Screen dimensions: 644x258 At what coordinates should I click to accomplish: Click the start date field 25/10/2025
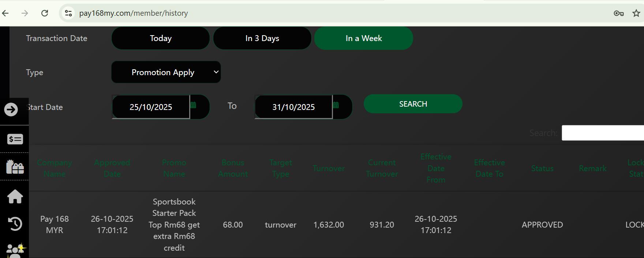[151, 107]
